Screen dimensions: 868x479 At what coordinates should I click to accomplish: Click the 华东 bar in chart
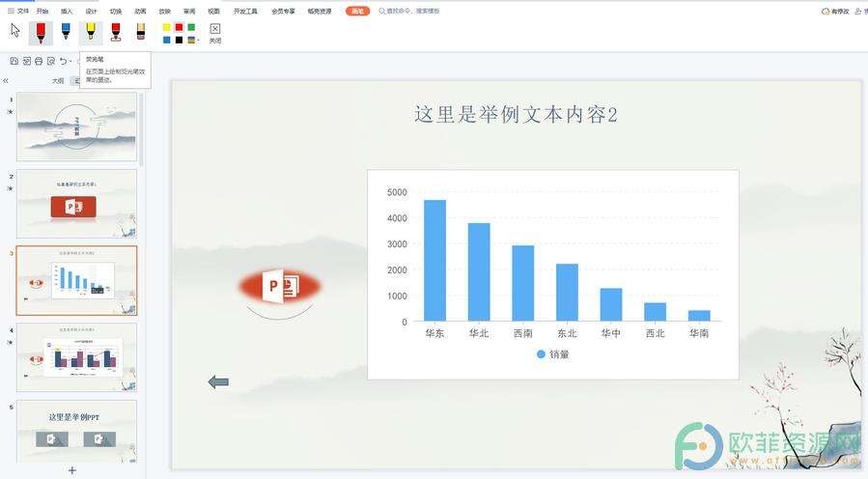[x=434, y=261]
